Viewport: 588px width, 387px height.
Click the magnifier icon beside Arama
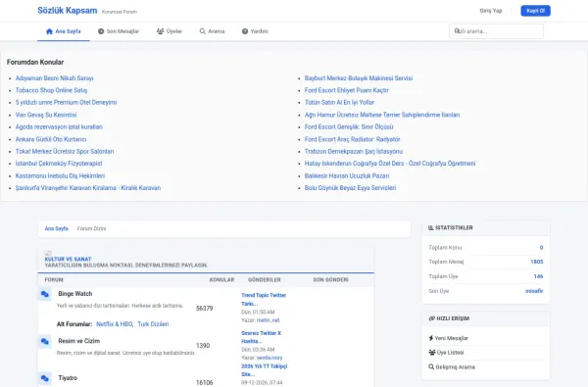pyautogui.click(x=203, y=31)
